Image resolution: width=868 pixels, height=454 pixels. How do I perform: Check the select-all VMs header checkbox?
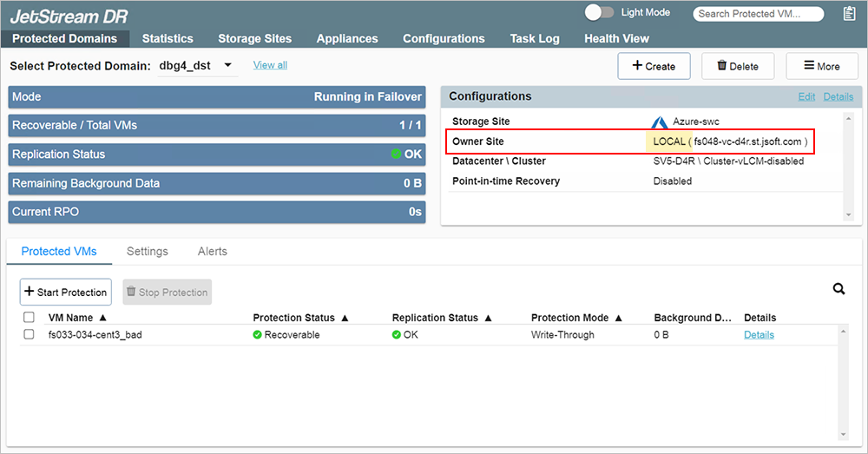coord(29,318)
